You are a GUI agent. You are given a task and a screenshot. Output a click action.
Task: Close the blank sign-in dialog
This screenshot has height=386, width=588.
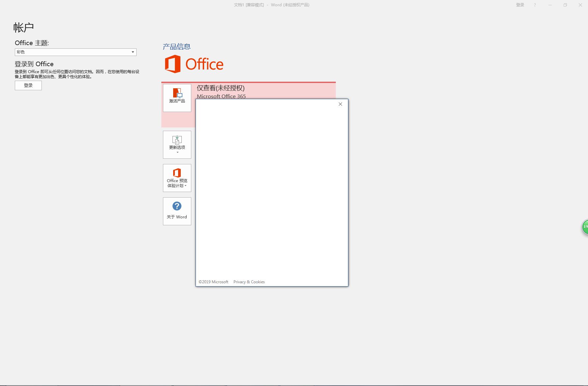(x=340, y=104)
